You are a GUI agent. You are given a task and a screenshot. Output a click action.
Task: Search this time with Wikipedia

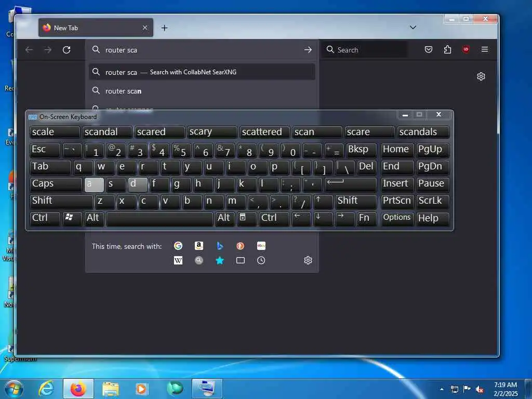click(178, 260)
